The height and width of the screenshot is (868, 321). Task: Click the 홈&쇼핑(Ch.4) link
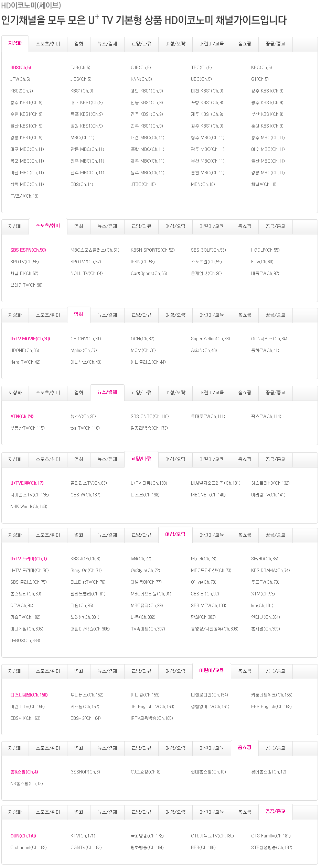[24, 772]
